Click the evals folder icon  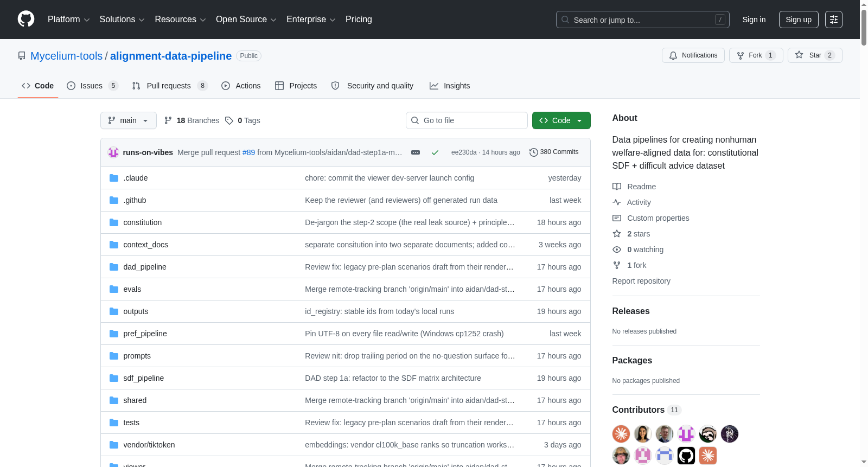click(x=114, y=289)
